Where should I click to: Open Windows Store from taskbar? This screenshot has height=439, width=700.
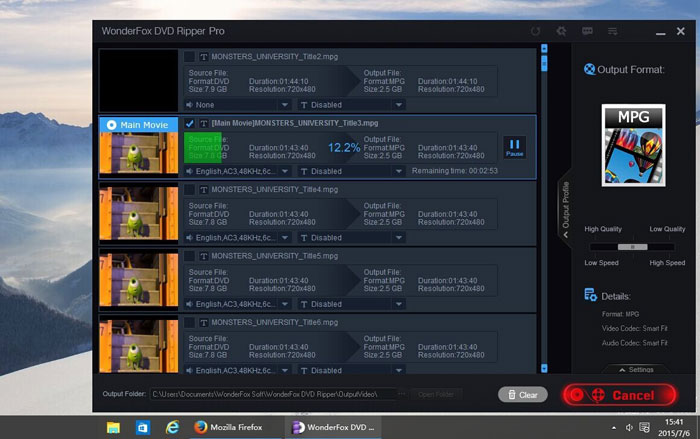click(x=143, y=427)
